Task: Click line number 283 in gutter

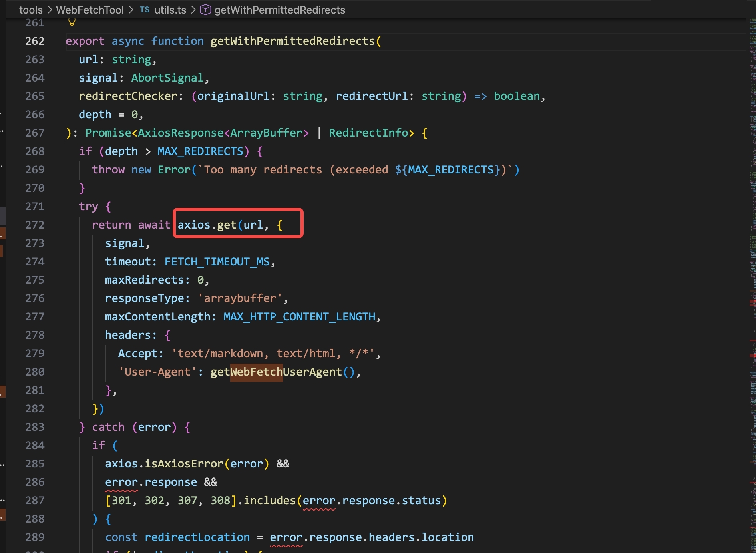Action: 35,427
